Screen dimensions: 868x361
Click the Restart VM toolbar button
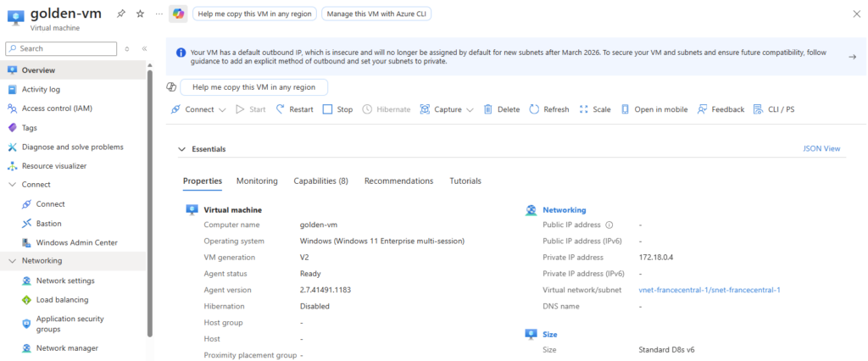pos(294,109)
